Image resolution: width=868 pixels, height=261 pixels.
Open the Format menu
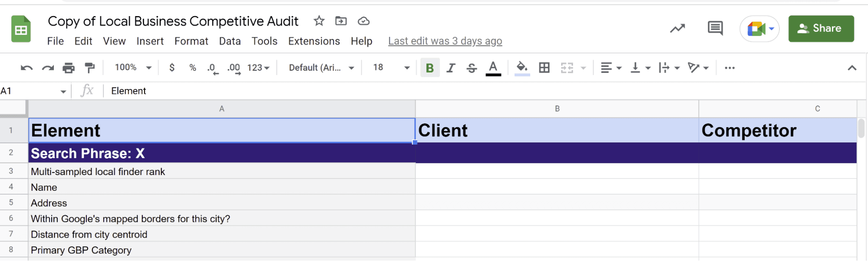coord(191,41)
